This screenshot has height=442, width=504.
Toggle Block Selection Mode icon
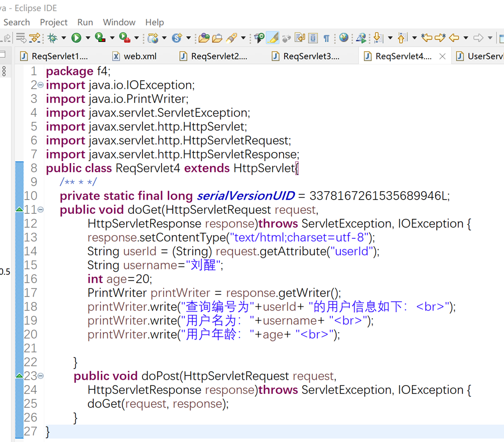(313, 38)
